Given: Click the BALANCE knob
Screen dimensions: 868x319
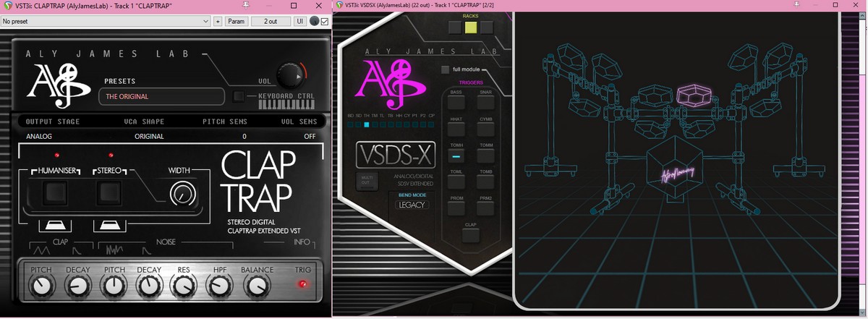Looking at the screenshot, I should pyautogui.click(x=257, y=287).
